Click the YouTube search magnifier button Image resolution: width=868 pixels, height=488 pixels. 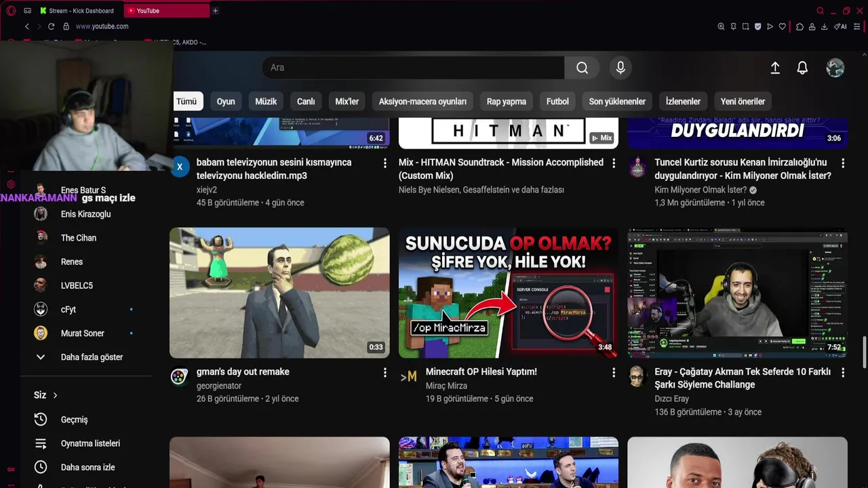[x=582, y=68]
